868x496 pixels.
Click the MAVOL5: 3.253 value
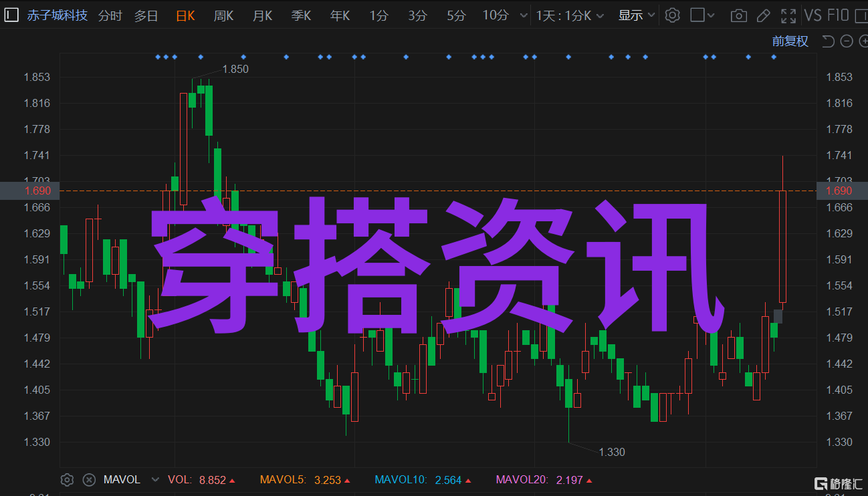coord(305,480)
